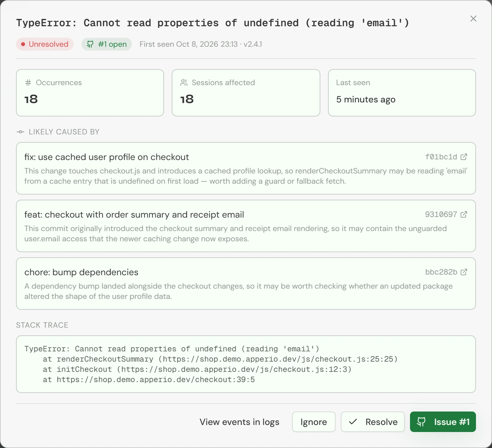Click the initCheckout stack trace line

tap(197, 369)
